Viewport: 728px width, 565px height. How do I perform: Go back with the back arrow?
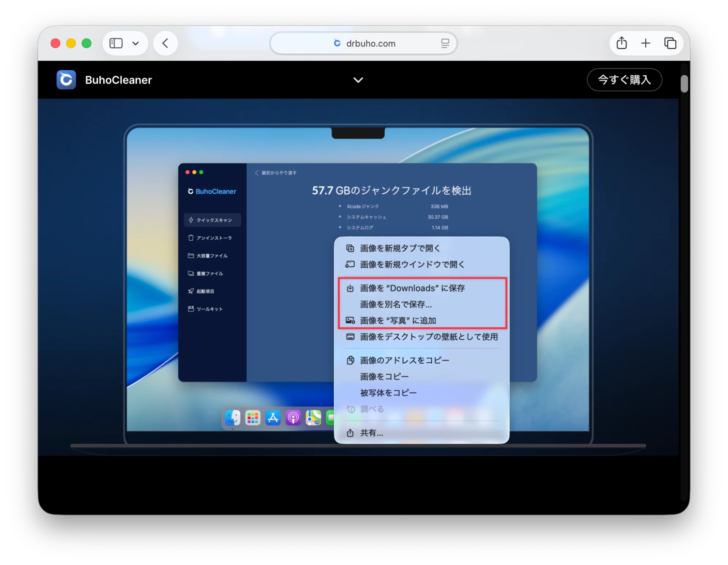(x=165, y=43)
